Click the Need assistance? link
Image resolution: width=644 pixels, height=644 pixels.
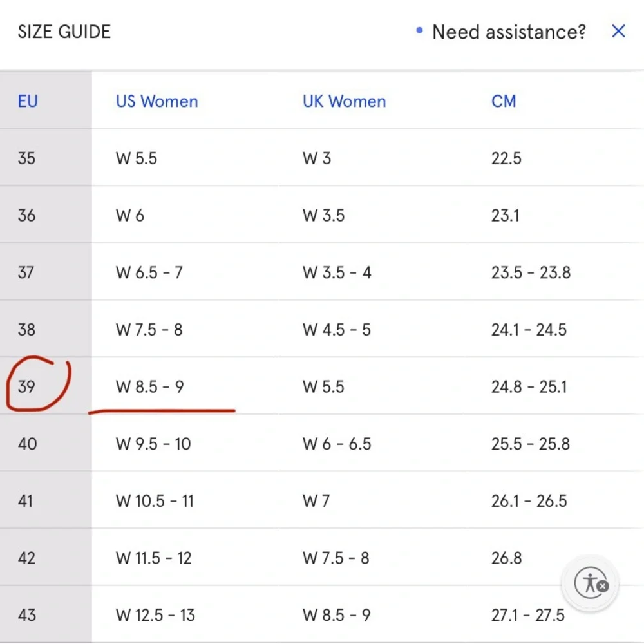(509, 32)
